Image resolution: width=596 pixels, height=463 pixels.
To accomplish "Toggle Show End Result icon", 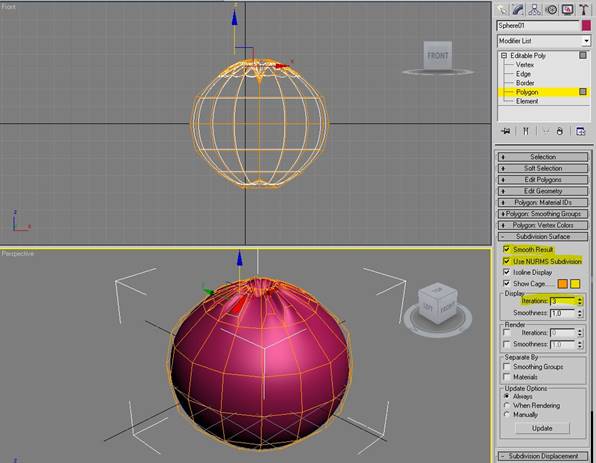I will (526, 131).
